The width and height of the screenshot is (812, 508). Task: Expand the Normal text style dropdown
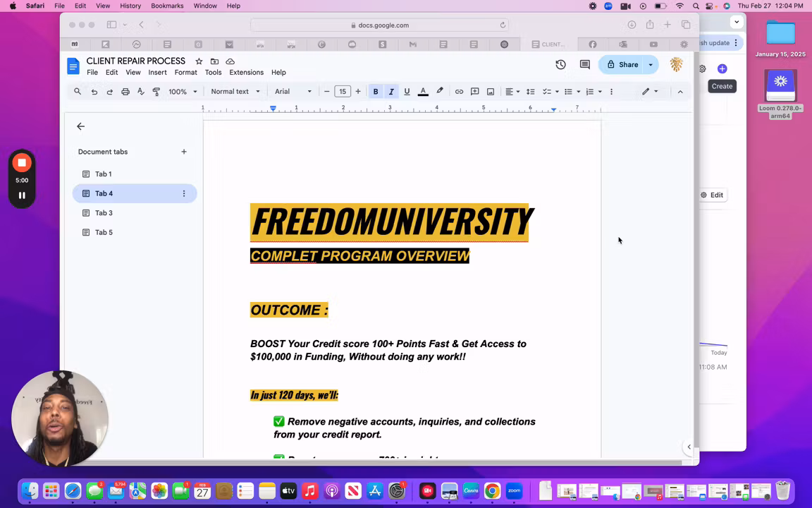click(x=235, y=92)
